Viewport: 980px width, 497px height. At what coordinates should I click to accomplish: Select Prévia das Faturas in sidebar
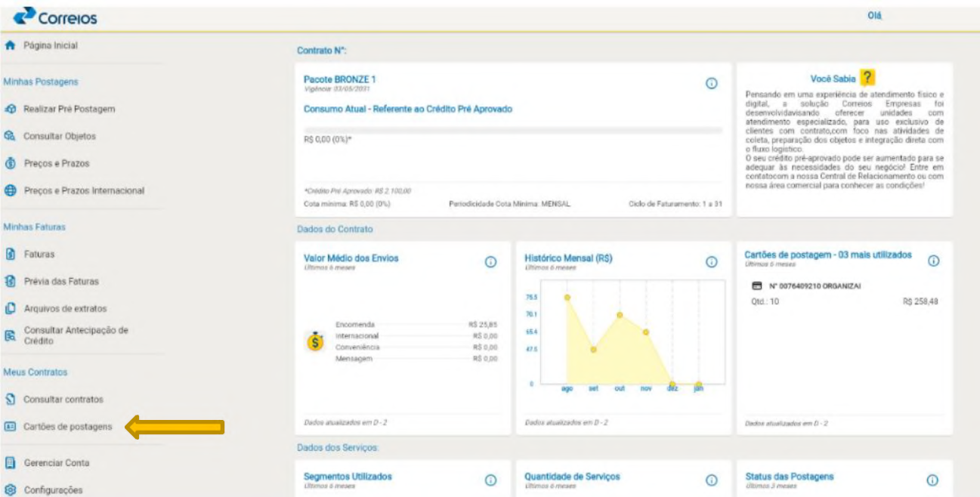tap(60, 282)
